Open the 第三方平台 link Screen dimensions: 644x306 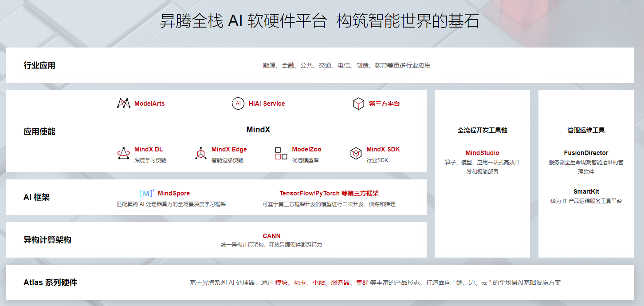click(x=384, y=103)
